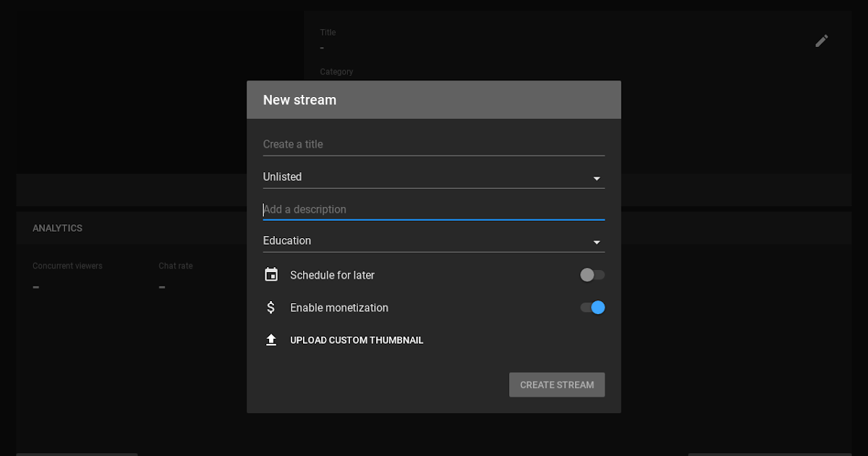Viewport: 868px width, 456px height.
Task: Click the dropdown arrow beside Unlisted
Action: (597, 177)
